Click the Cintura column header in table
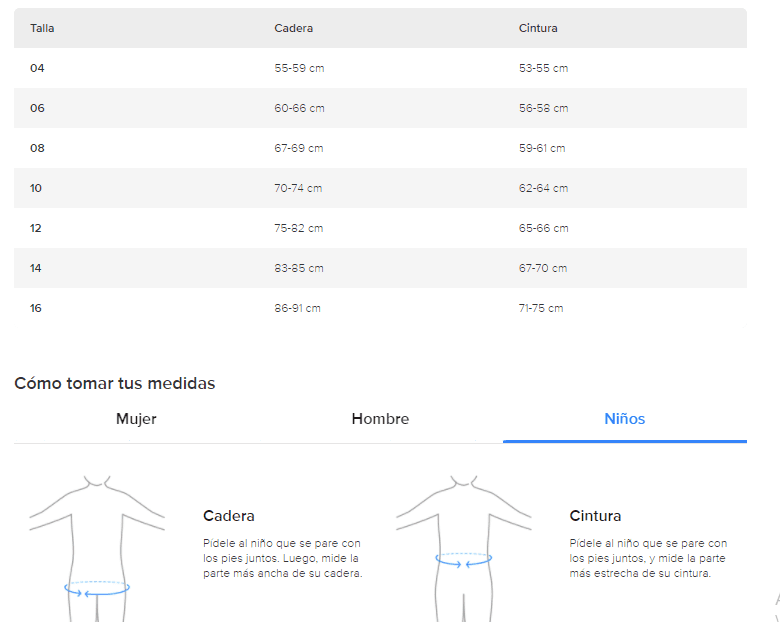The height and width of the screenshot is (622, 780). [538, 28]
